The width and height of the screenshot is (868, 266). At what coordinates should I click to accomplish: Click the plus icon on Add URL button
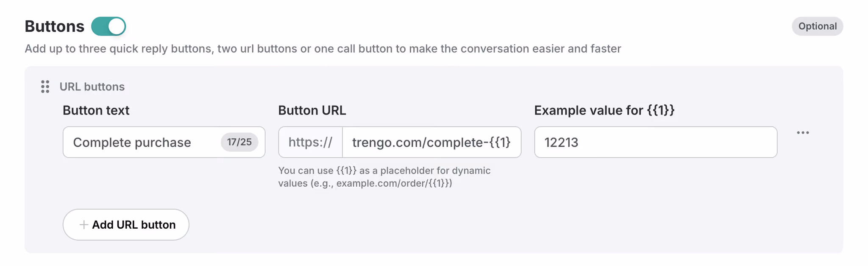click(84, 225)
